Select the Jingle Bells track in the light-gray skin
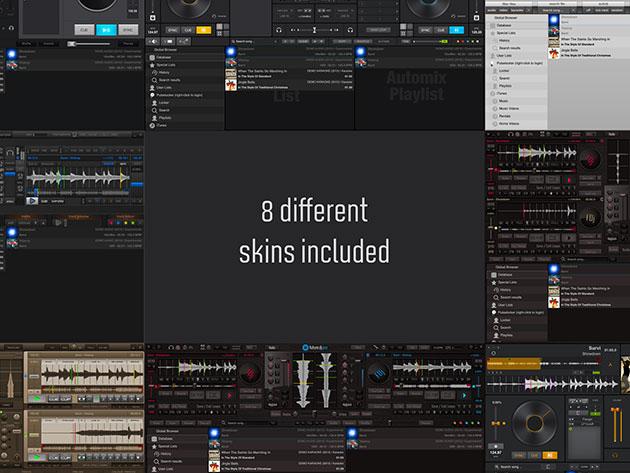Viewport: 630px width, 473px height. [589, 53]
